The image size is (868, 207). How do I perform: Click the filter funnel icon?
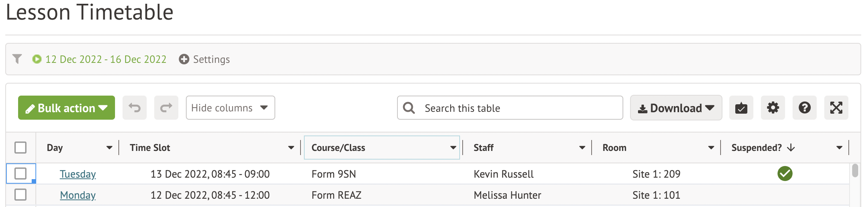(x=17, y=59)
